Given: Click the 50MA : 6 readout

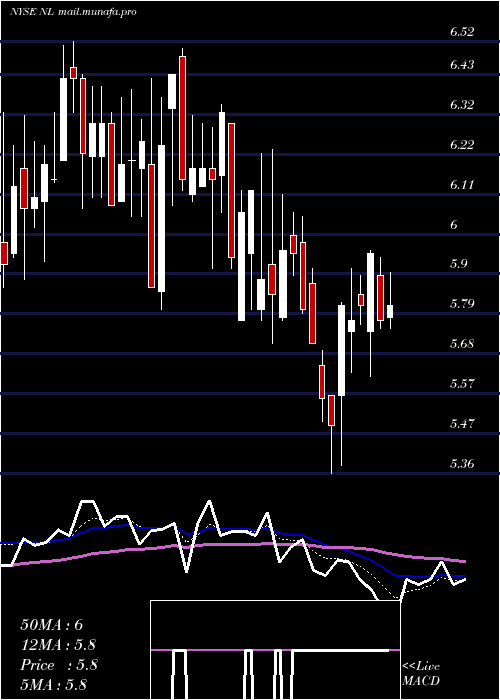Looking at the screenshot, I should click(x=52, y=625).
